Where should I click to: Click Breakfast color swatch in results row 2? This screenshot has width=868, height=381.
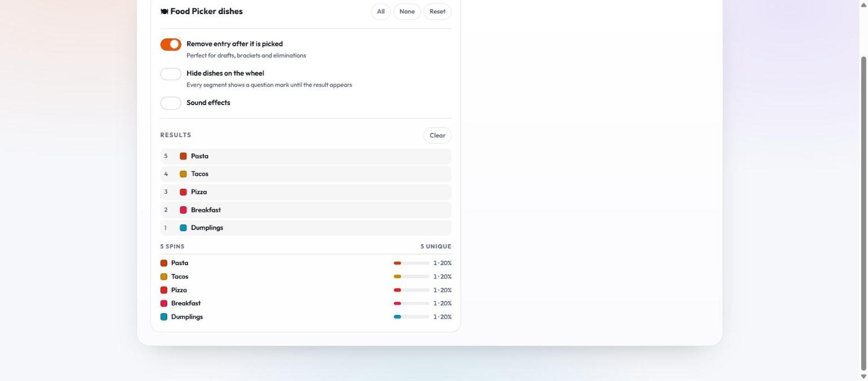point(183,210)
